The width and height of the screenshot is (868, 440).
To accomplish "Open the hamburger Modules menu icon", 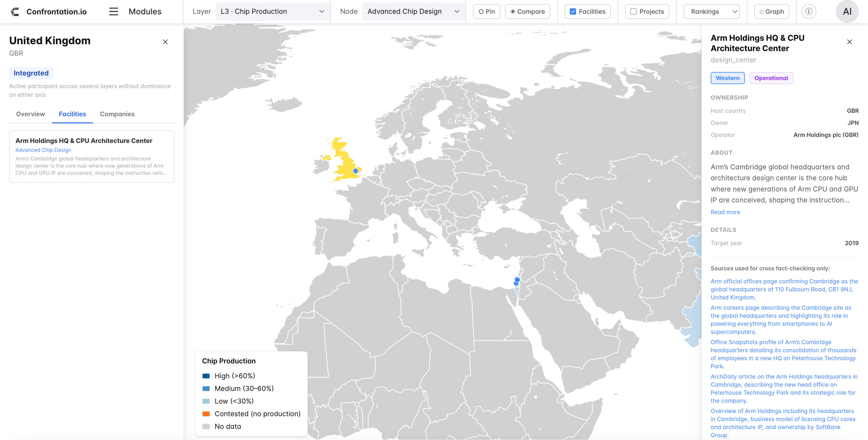I will (x=114, y=11).
